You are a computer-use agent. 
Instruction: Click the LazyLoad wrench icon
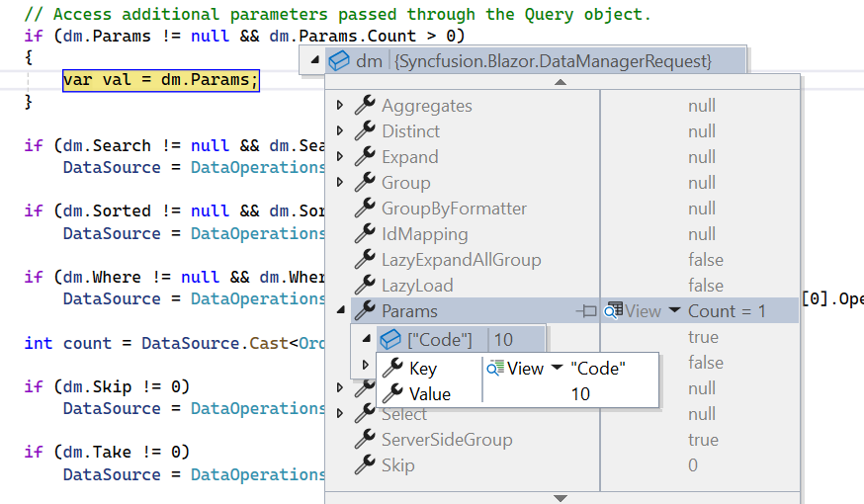click(365, 285)
